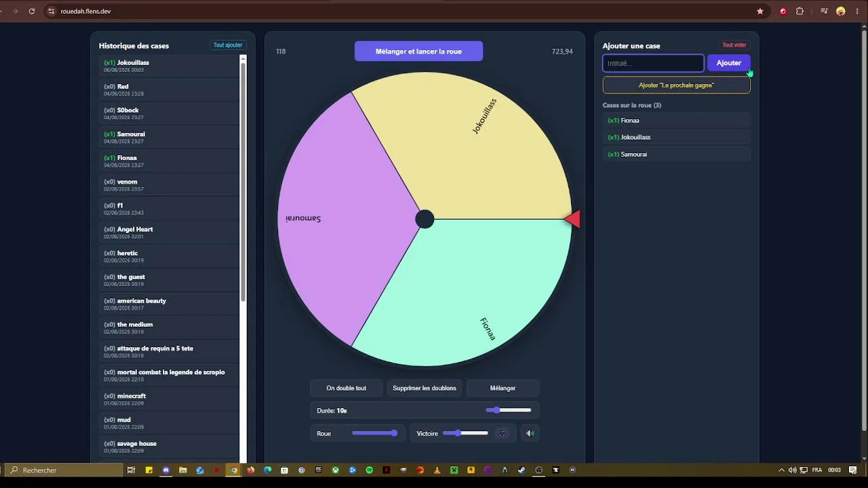Click the victory music note icon
The height and width of the screenshot is (488, 868).
click(502, 433)
